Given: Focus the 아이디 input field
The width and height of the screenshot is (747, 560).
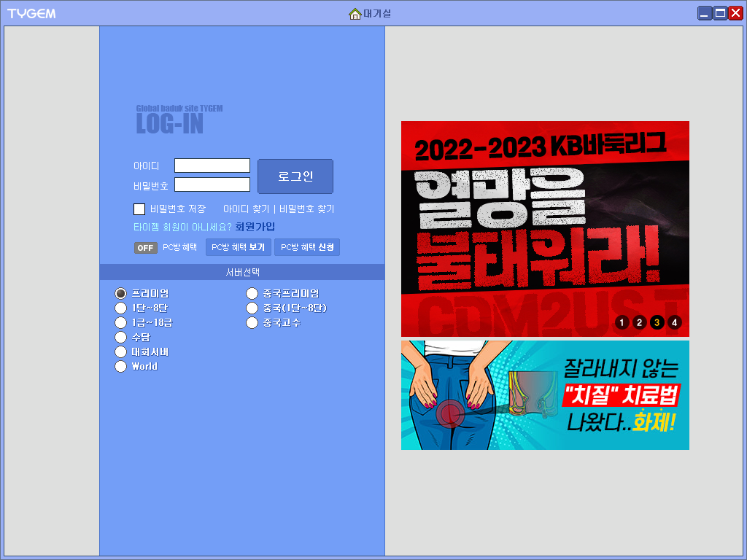Looking at the screenshot, I should click(x=212, y=166).
